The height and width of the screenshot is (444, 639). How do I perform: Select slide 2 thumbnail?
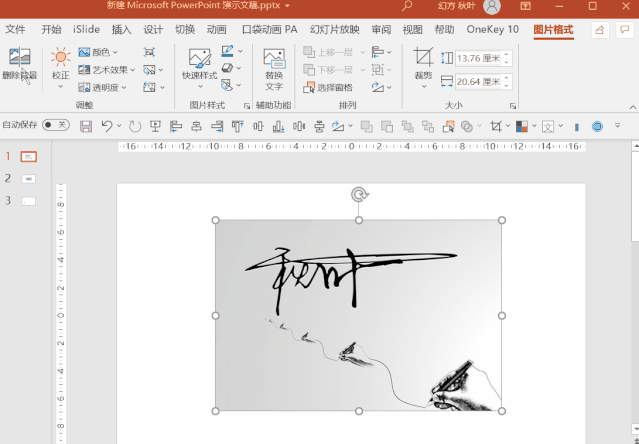(28, 178)
